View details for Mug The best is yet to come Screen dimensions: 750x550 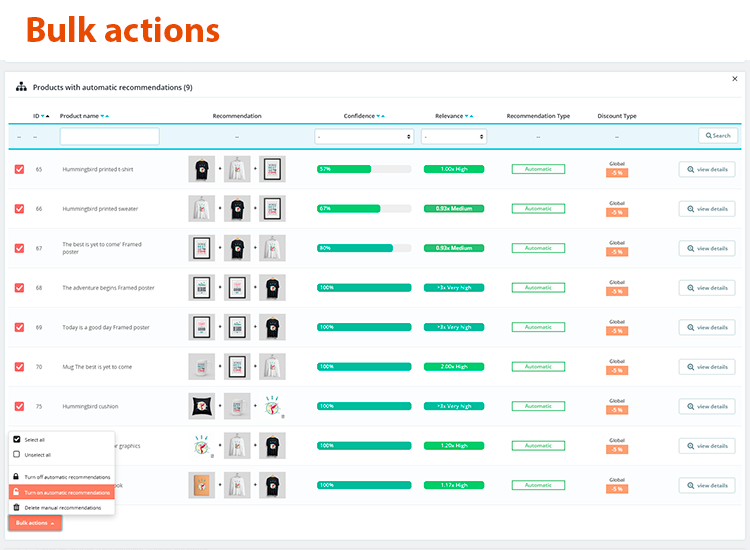pos(707,367)
